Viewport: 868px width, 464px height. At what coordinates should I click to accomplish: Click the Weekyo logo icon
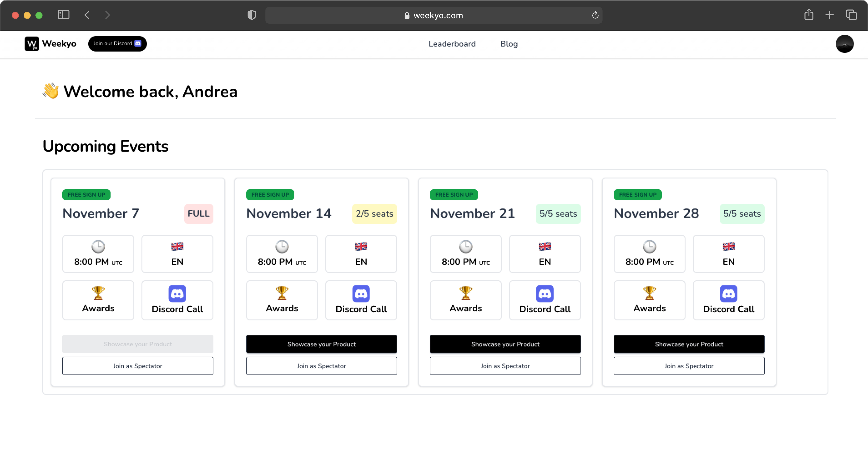pos(32,44)
